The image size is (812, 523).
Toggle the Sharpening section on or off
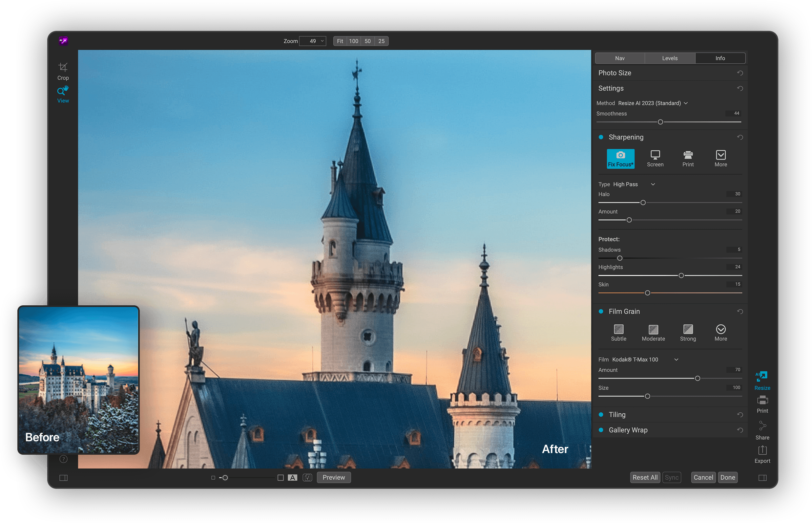click(601, 137)
